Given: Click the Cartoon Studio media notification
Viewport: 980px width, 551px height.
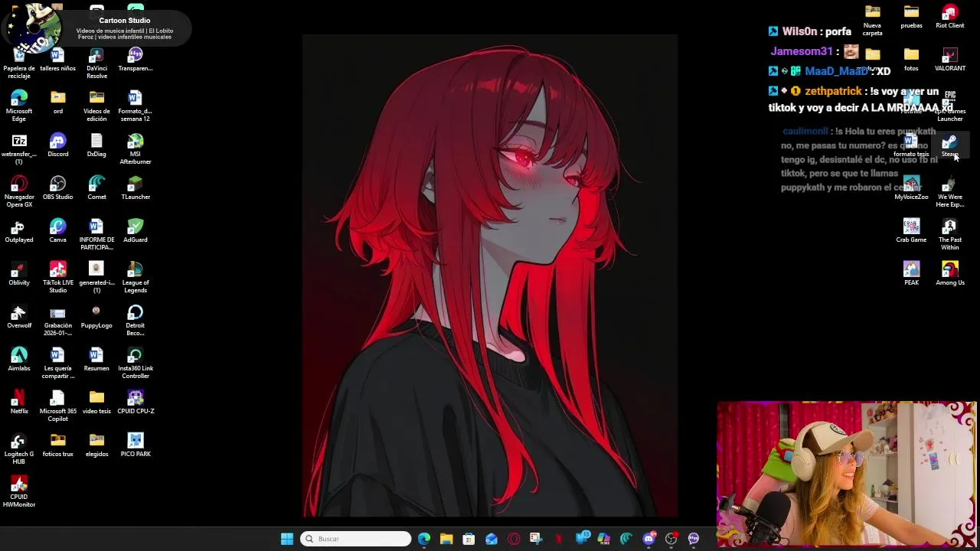Looking at the screenshot, I should (x=96, y=28).
